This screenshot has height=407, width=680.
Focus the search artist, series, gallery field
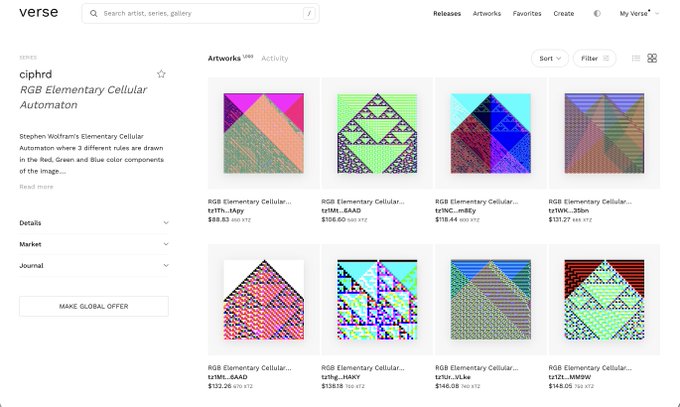pyautogui.click(x=201, y=13)
